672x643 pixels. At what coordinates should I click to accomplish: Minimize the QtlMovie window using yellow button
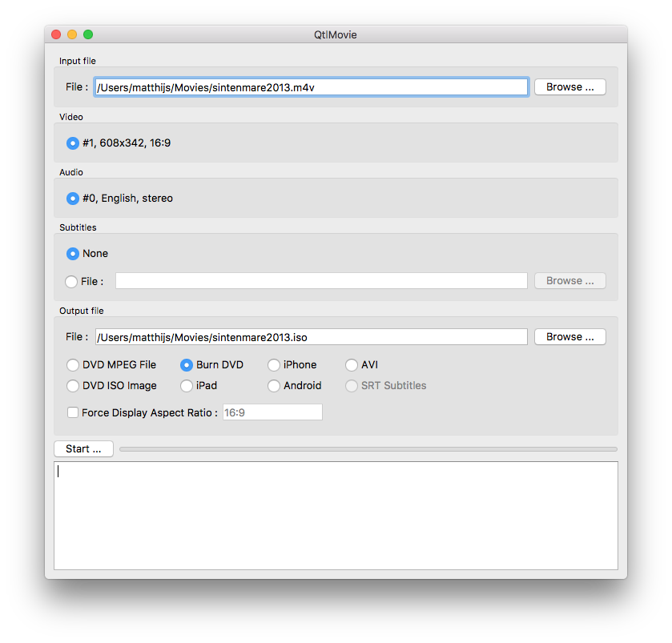72,34
